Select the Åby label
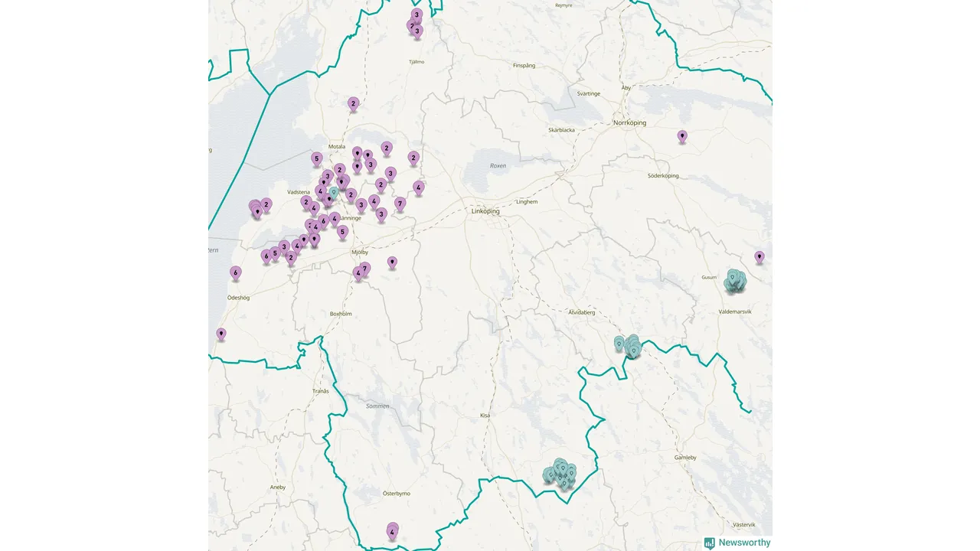Screen dimensions: 980x551 pyautogui.click(x=626, y=88)
